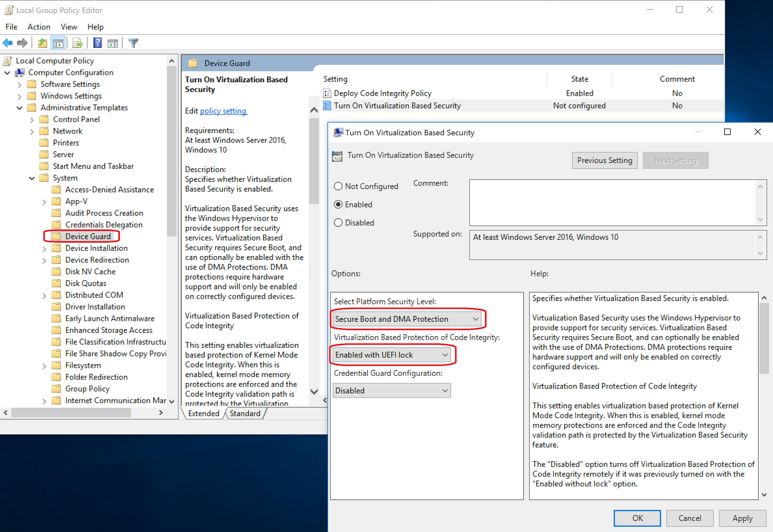Click the description pane vertical scrollbar thumb
The width and height of the screenshot is (773, 532).
coord(314,160)
